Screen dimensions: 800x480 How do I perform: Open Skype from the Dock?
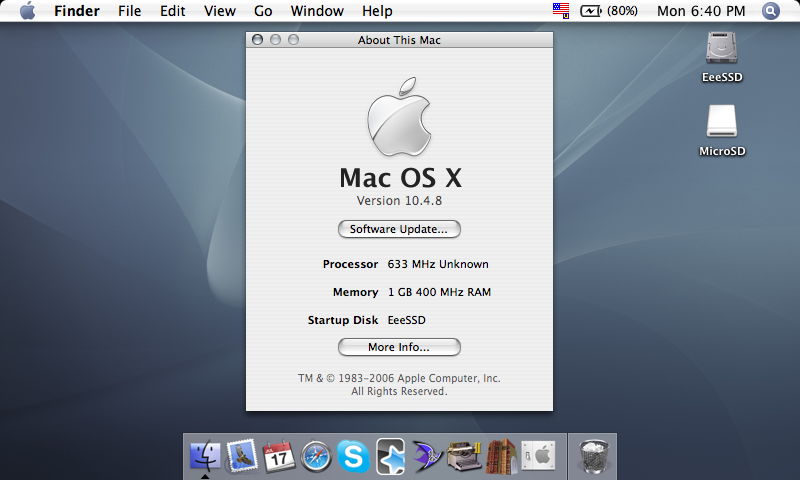tap(353, 456)
